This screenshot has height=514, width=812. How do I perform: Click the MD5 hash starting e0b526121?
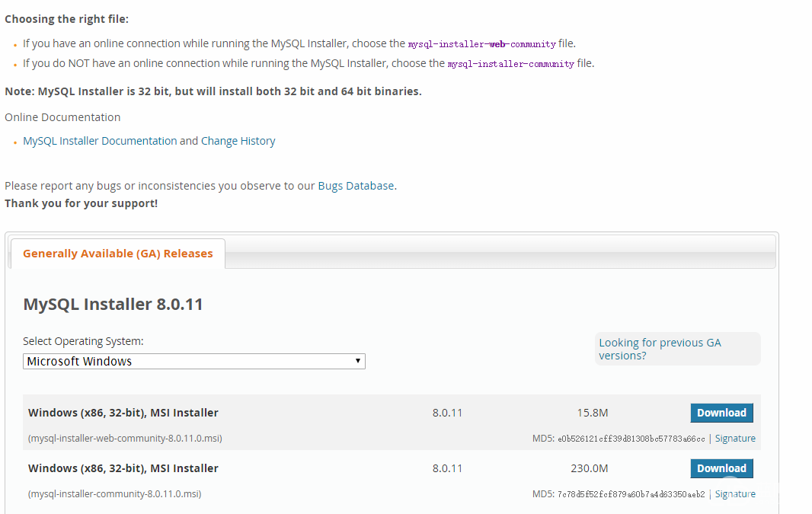[631, 439]
